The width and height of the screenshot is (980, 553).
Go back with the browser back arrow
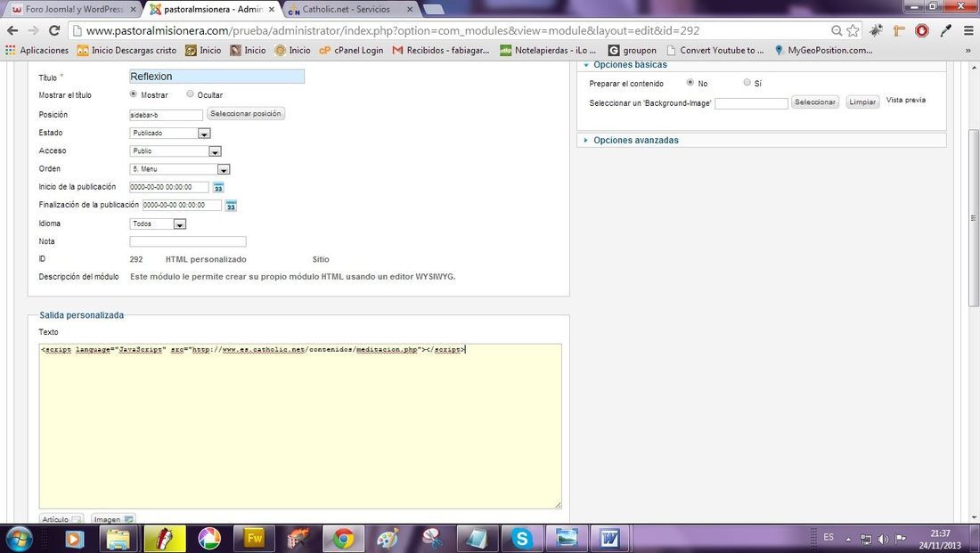click(x=12, y=30)
